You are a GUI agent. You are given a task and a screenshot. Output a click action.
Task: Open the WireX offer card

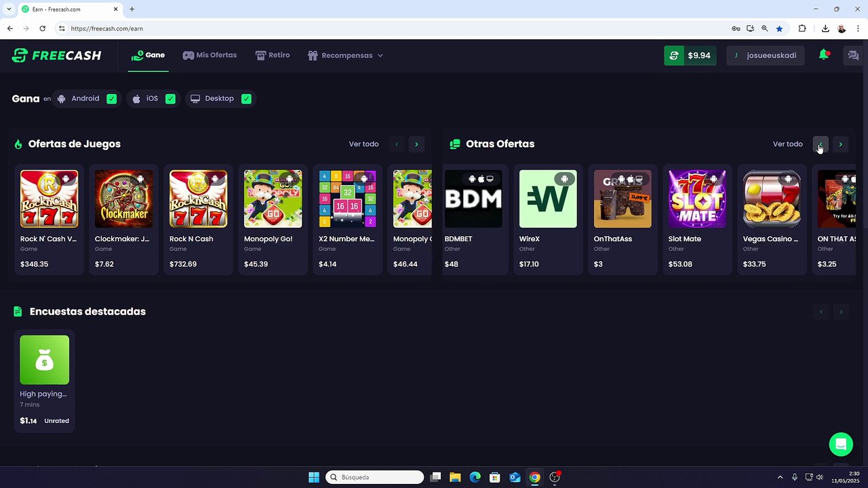click(x=548, y=219)
